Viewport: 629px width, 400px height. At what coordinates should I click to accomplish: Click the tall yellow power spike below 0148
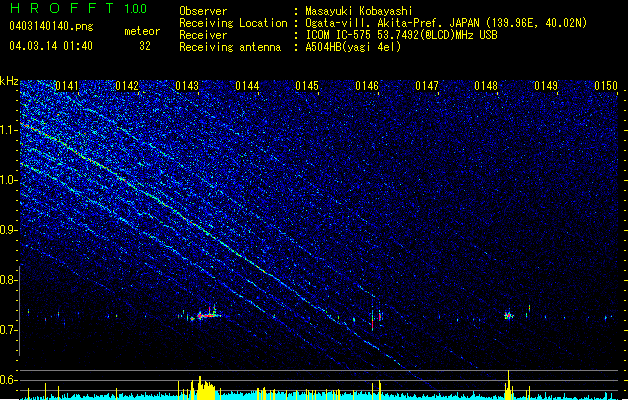[x=508, y=384]
